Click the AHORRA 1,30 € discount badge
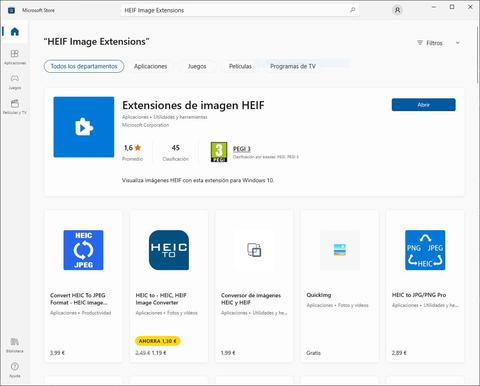 click(x=158, y=341)
